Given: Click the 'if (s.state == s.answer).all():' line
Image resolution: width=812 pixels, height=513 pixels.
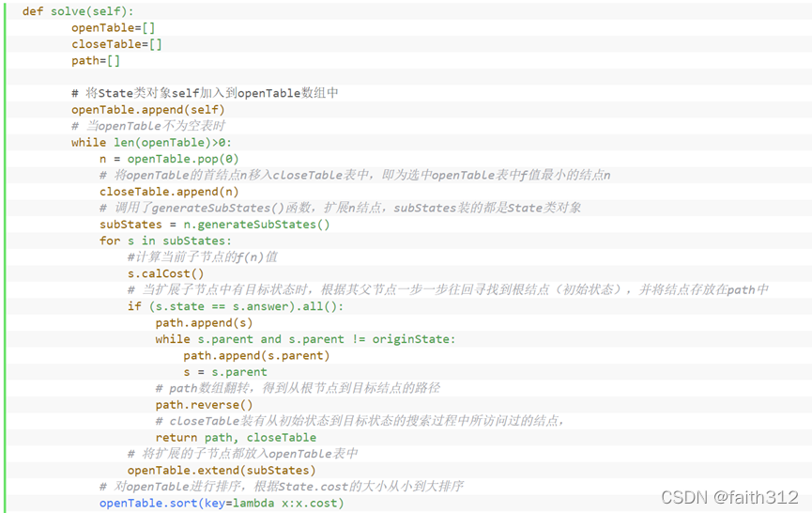Looking at the screenshot, I should click(x=236, y=306).
